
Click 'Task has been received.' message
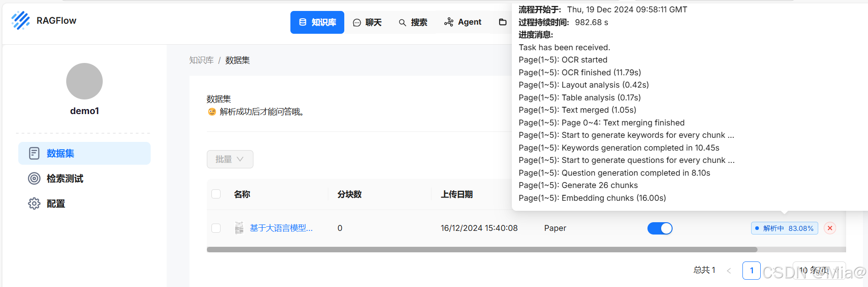click(564, 47)
